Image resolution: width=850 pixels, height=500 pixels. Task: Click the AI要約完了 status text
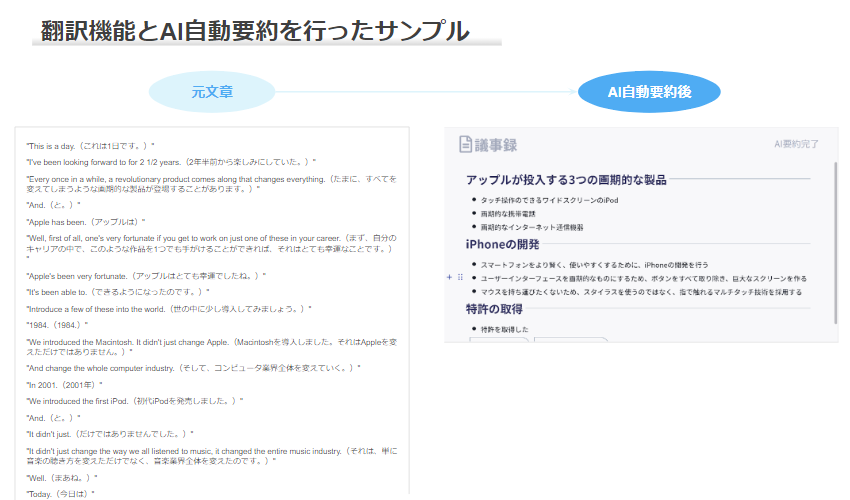click(x=796, y=145)
